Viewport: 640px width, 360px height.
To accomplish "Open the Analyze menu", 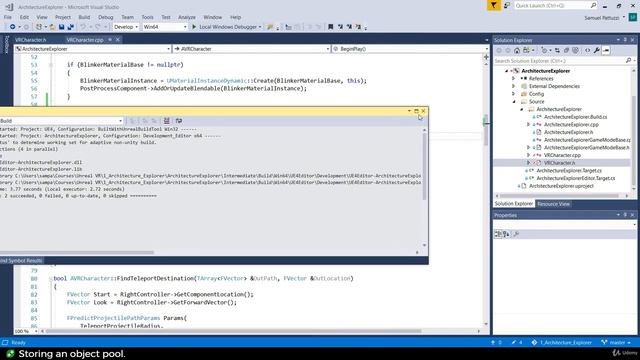I will pos(187,17).
